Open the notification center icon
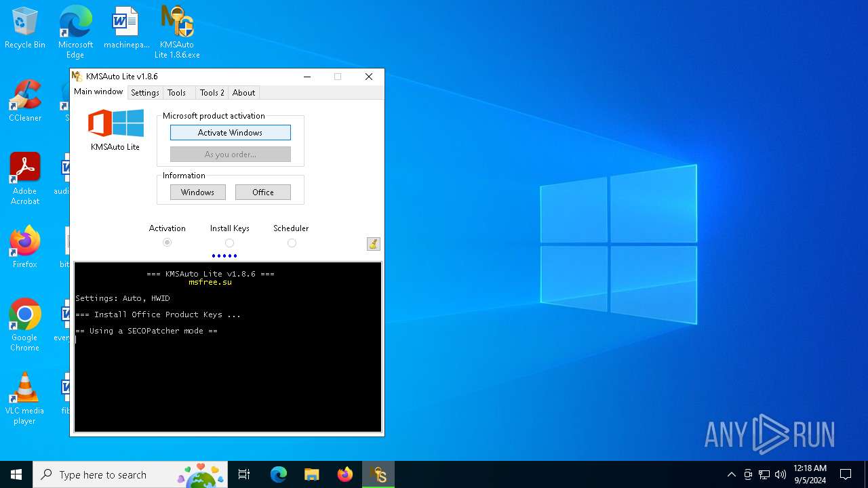This screenshot has width=868, height=488. pyautogui.click(x=846, y=474)
